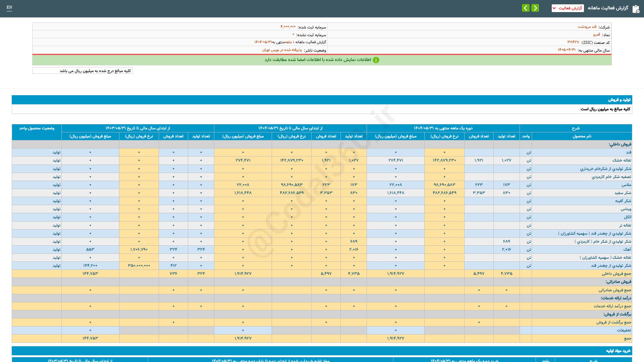Click the sale rate value ۳۵۰,۰۰۰,۰۰۰
Viewport: 644px width, 362px height.
139,266
